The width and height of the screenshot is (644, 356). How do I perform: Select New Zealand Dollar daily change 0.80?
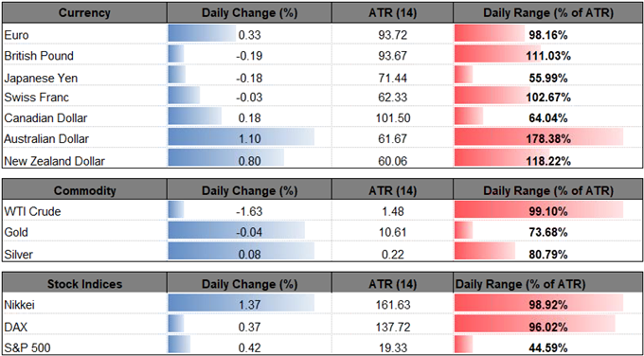(x=249, y=161)
